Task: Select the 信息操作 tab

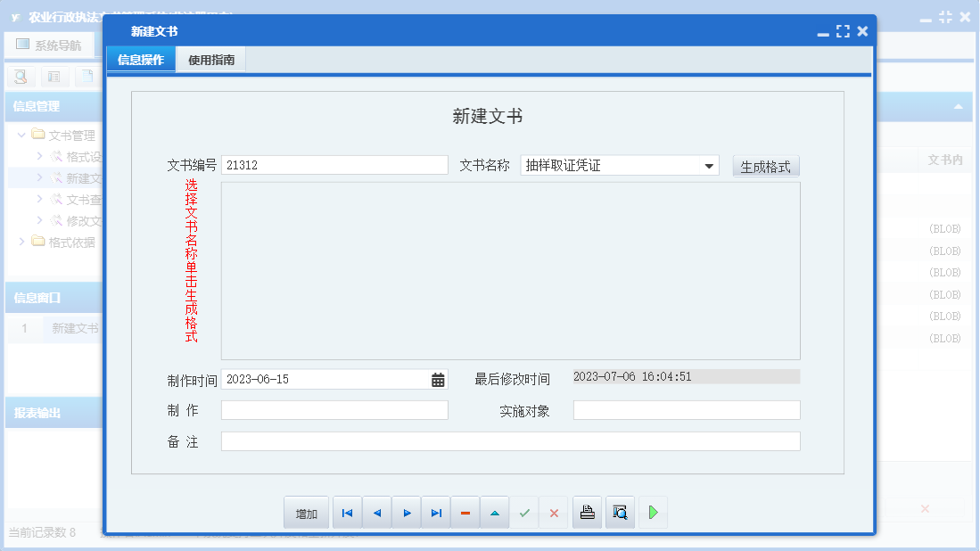Action: pos(140,59)
